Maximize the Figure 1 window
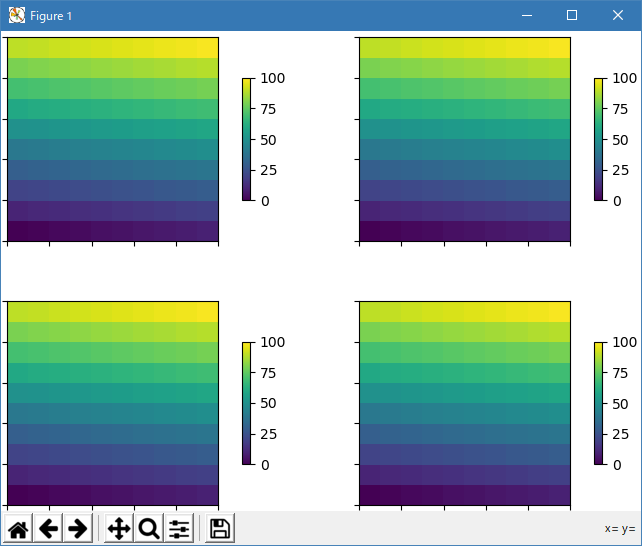This screenshot has height=546, width=642. (x=572, y=16)
